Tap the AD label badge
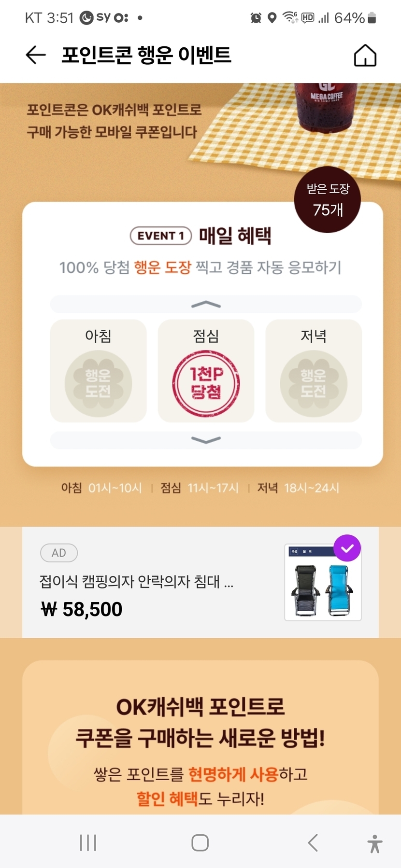401x868 pixels. 59,553
